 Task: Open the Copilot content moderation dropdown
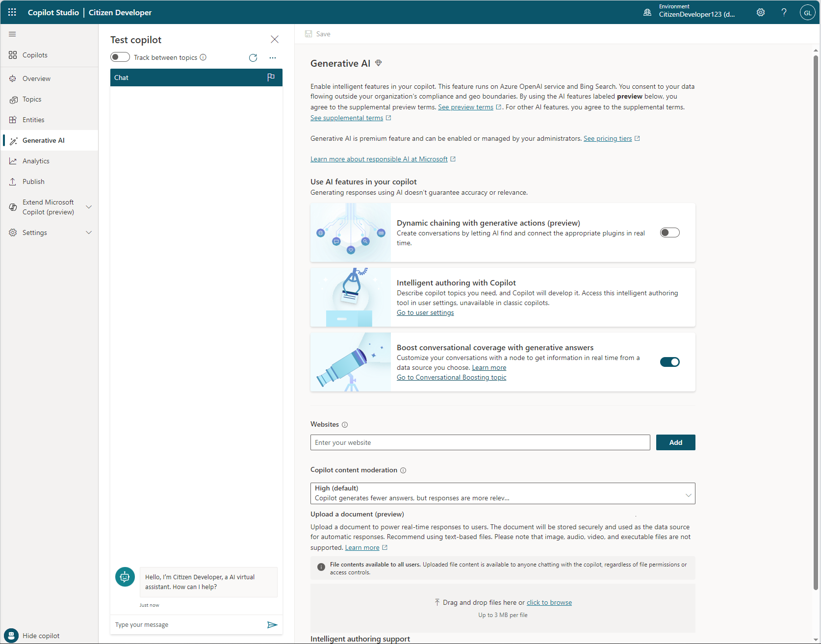(x=502, y=493)
